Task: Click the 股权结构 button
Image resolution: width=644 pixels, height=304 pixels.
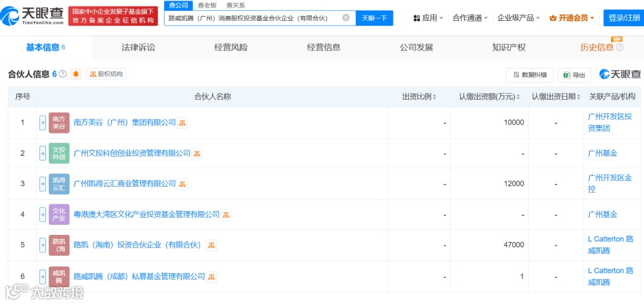Action: (106, 75)
